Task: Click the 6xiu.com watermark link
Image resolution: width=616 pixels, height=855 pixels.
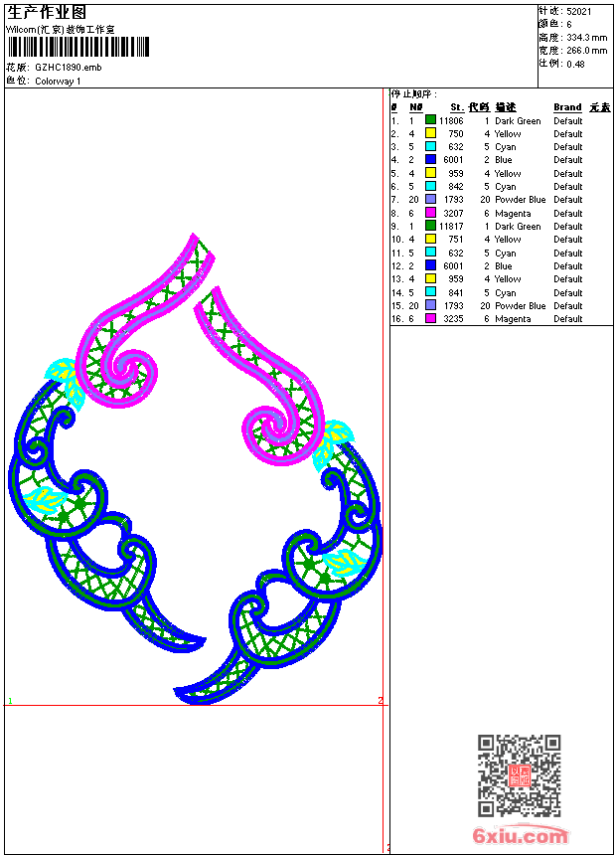Action: [520, 835]
